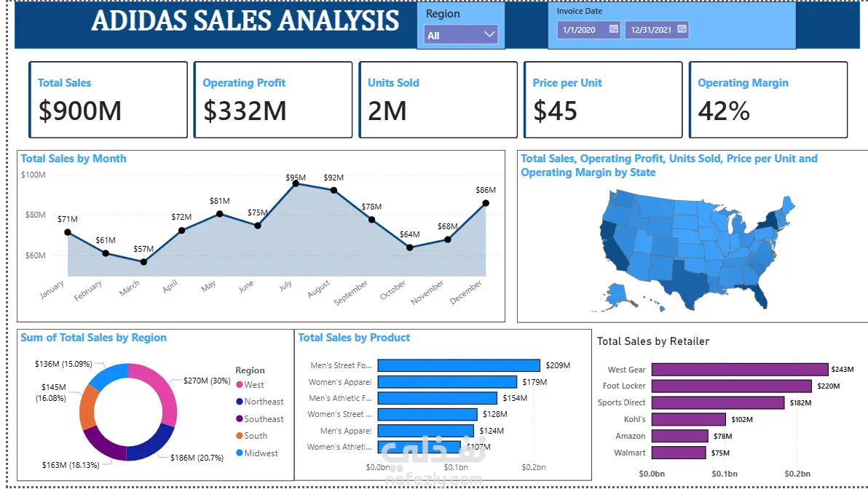The image size is (868, 489).
Task: Click the Men's Street Footwear $209M bar
Action: click(459, 365)
